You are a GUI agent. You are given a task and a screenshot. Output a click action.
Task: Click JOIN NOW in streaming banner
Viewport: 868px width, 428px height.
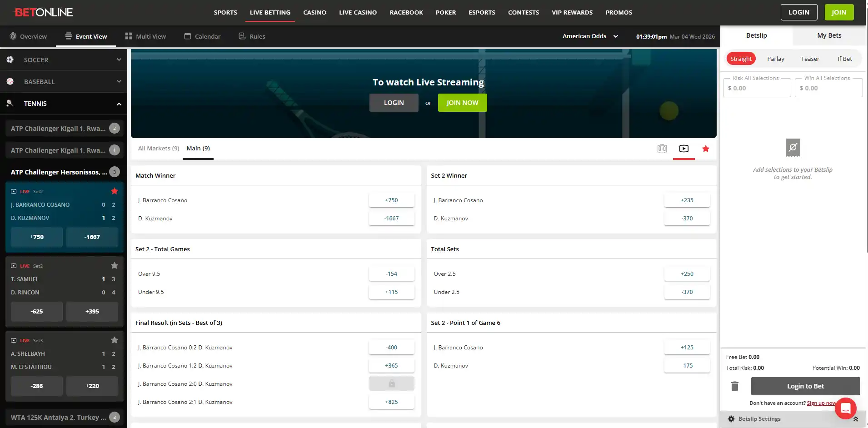(x=462, y=103)
